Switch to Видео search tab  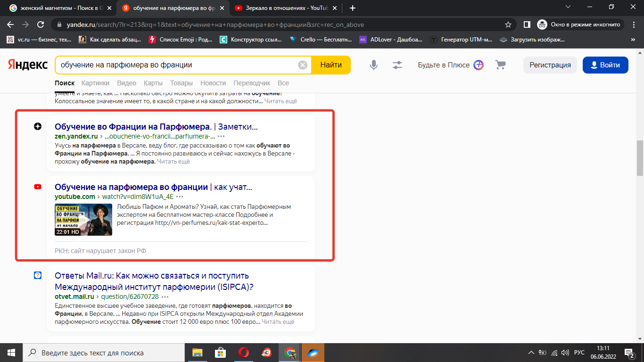(126, 83)
